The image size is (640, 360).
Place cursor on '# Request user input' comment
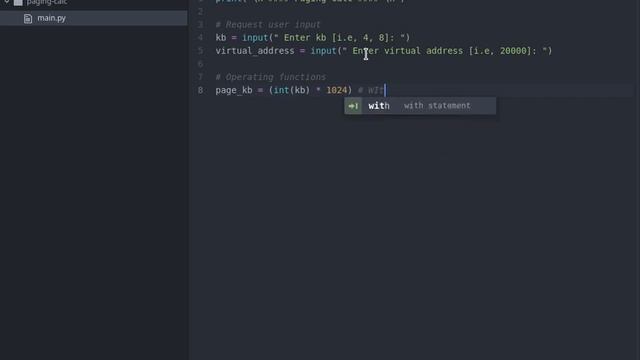click(x=268, y=24)
